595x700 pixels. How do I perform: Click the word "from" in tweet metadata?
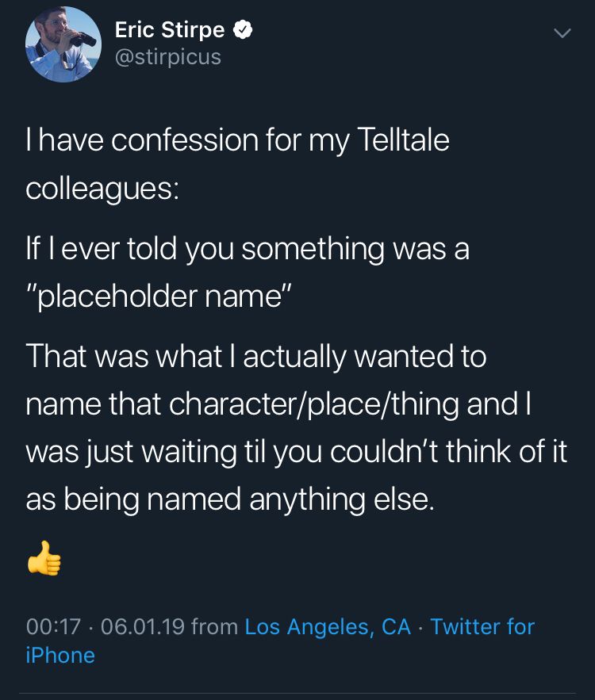coord(215,627)
